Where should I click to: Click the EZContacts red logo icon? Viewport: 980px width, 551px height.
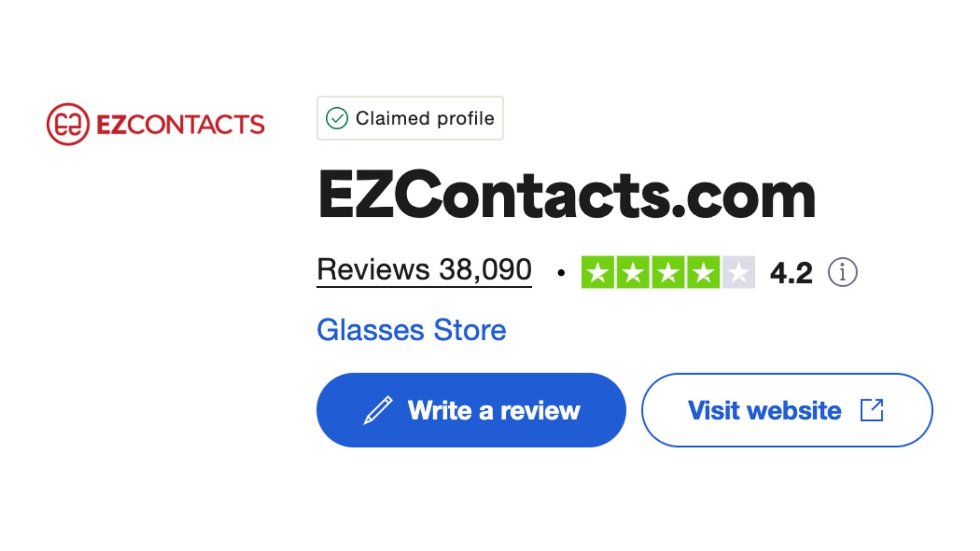(x=69, y=124)
